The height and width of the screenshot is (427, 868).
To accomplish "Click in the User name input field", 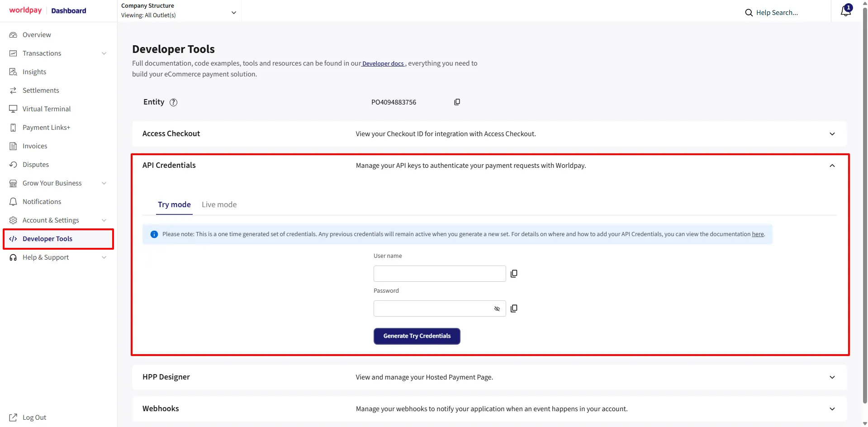I will (x=440, y=274).
